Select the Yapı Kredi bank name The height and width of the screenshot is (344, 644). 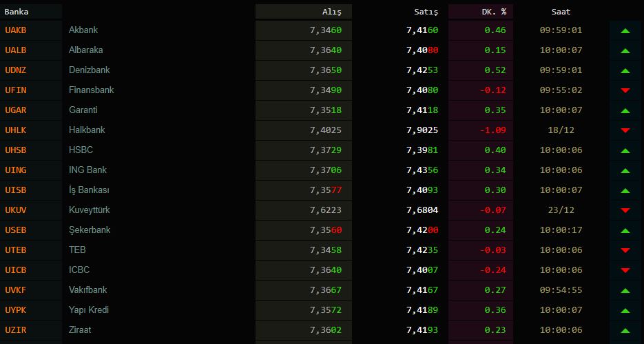click(89, 310)
